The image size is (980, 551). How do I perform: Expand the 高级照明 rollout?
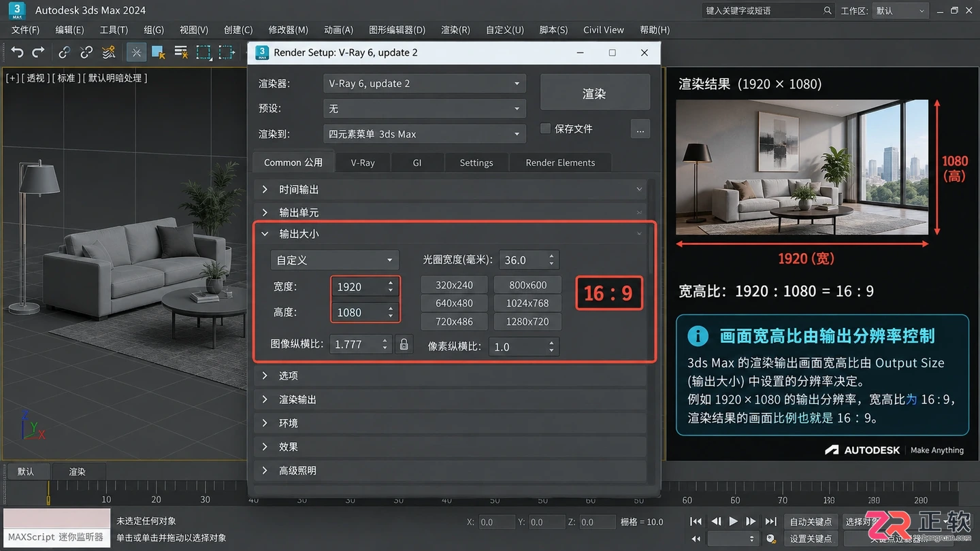(450, 471)
